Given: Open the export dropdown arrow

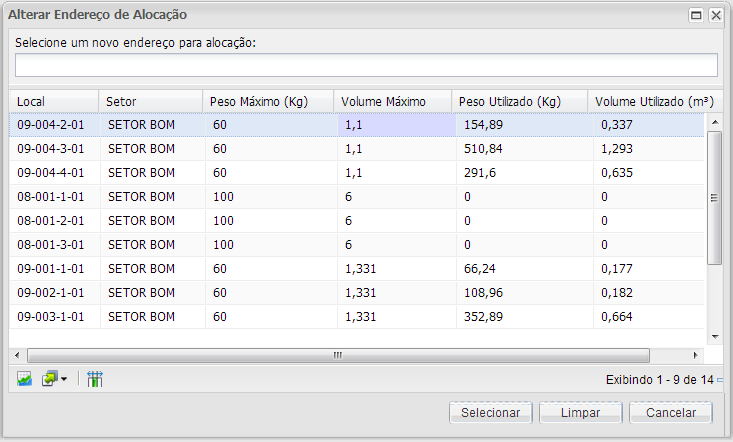Looking at the screenshot, I should (x=64, y=380).
